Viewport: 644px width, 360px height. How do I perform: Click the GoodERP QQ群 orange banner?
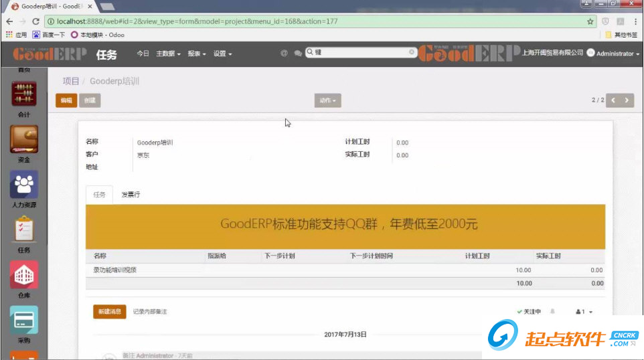pyautogui.click(x=345, y=227)
